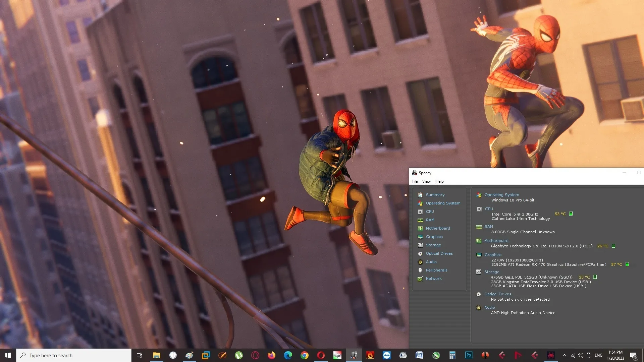The width and height of the screenshot is (644, 362).
Task: Open the Help menu in Speccy
Action: click(439, 181)
